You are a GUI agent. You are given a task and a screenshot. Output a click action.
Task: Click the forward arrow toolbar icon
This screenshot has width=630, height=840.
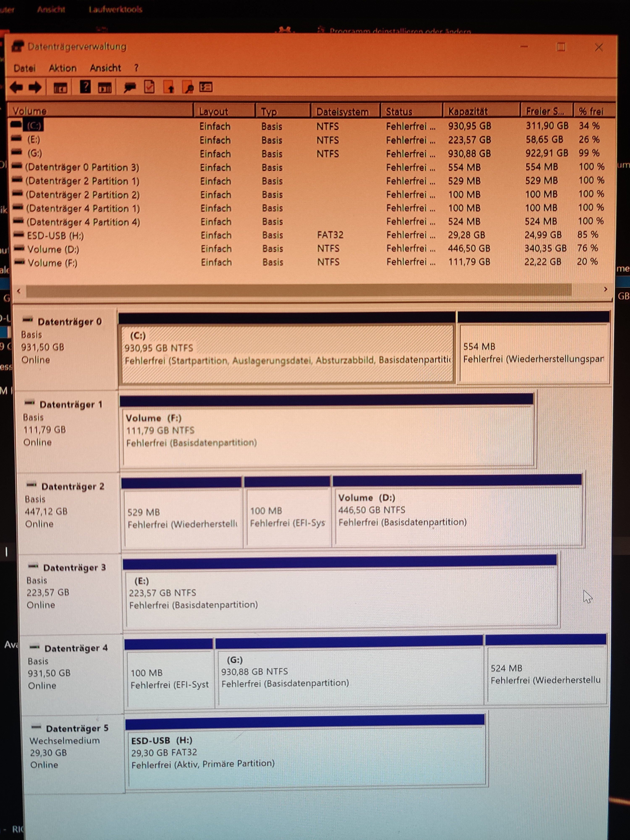coord(35,88)
